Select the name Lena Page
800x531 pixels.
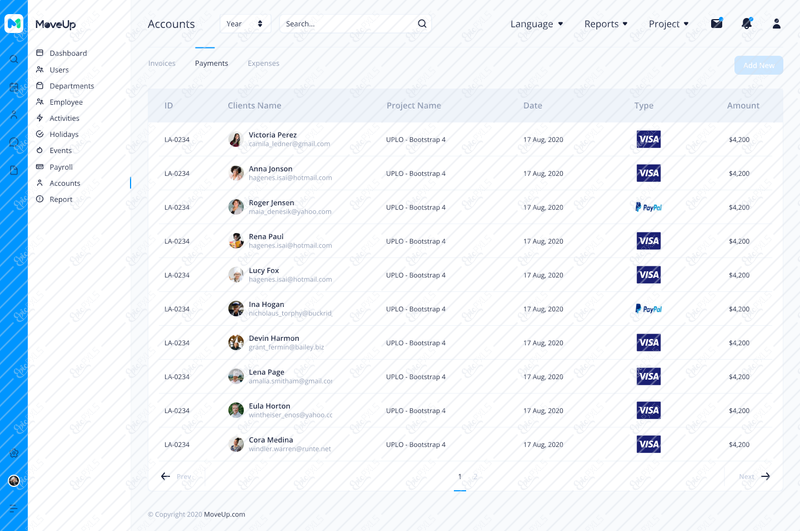(266, 372)
